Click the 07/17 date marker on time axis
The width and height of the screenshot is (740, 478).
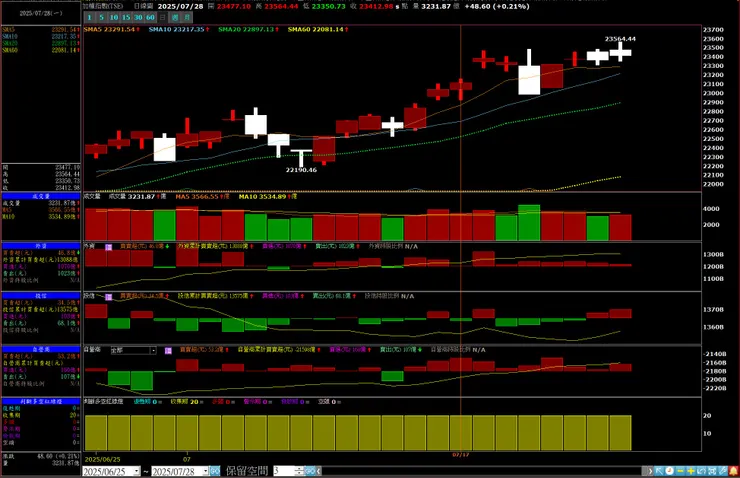461,455
